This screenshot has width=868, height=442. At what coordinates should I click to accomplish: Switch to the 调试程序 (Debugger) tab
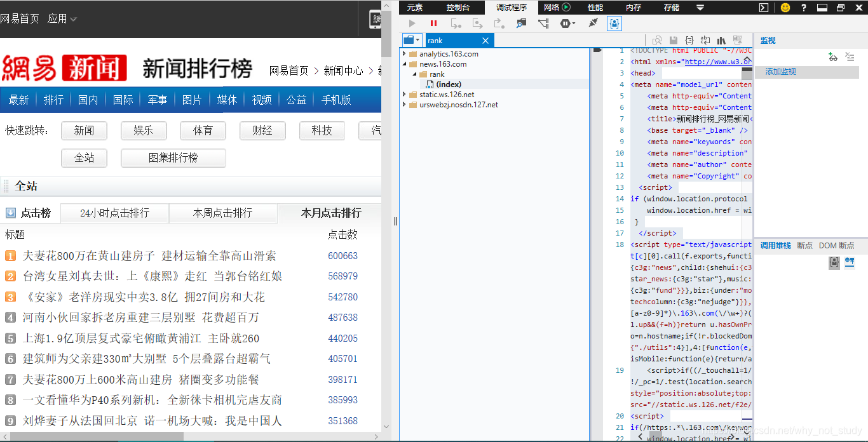(512, 8)
